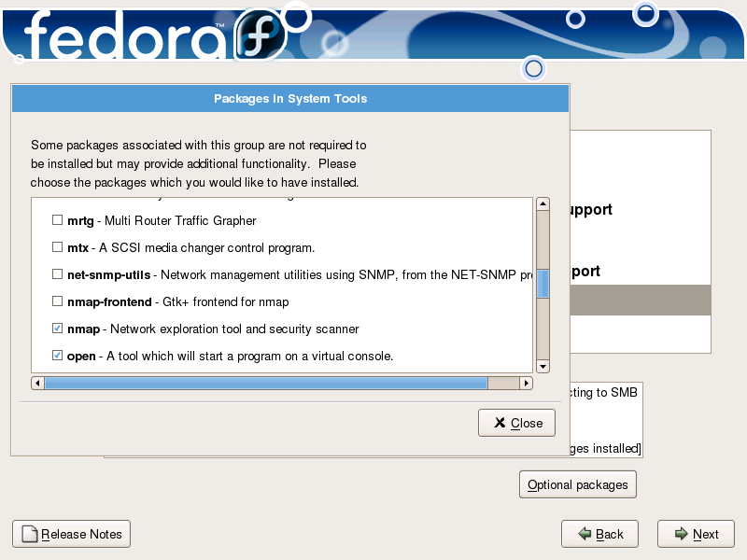Click the X icon on Close button
Viewport: 747px width, 560px height.
coord(500,423)
